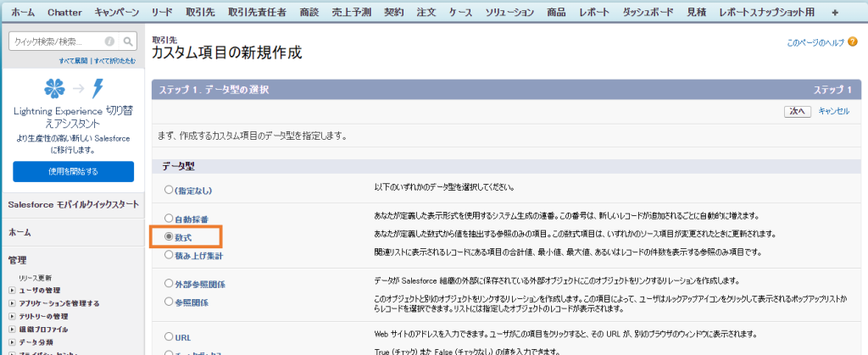Expand the ユーザの管理 tree node
This screenshot has height=355, width=868.
[x=12, y=291]
